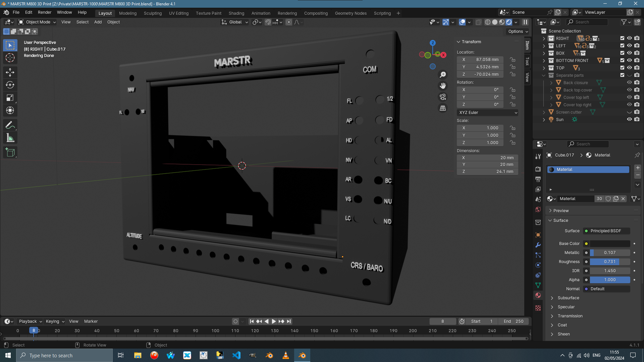Switch to the Shading workspace tab
Image resolution: width=644 pixels, height=362 pixels.
coord(236,13)
